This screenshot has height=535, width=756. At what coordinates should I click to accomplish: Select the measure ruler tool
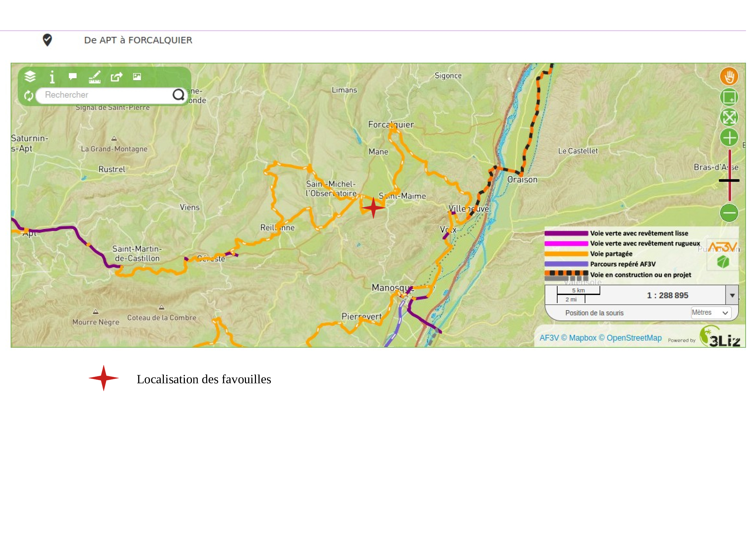point(94,77)
